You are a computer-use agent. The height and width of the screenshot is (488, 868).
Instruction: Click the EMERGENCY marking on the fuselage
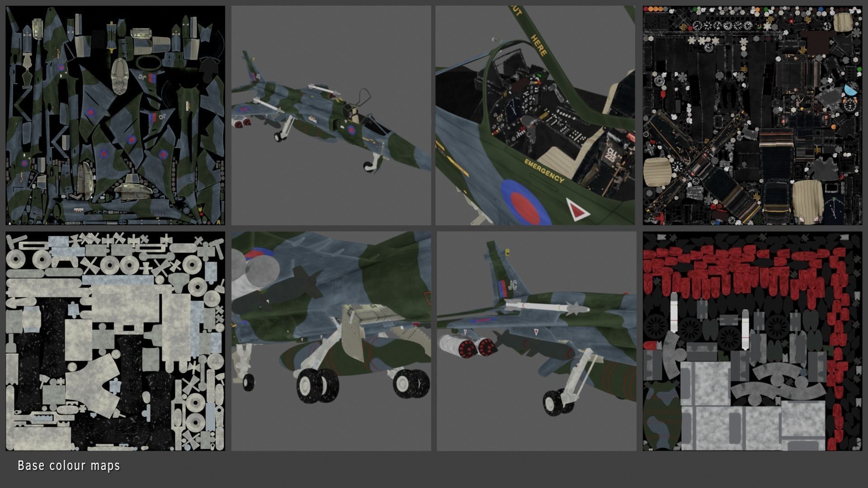coord(544,171)
